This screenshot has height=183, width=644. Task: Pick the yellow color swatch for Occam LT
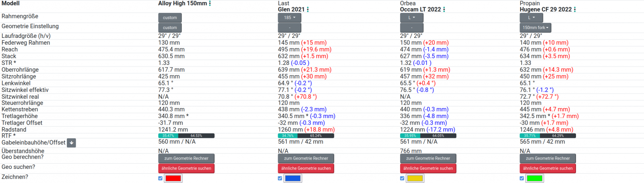click(415, 178)
